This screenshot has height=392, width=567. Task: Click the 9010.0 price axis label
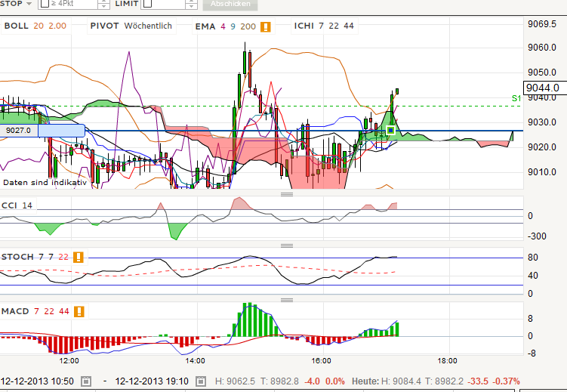click(542, 172)
